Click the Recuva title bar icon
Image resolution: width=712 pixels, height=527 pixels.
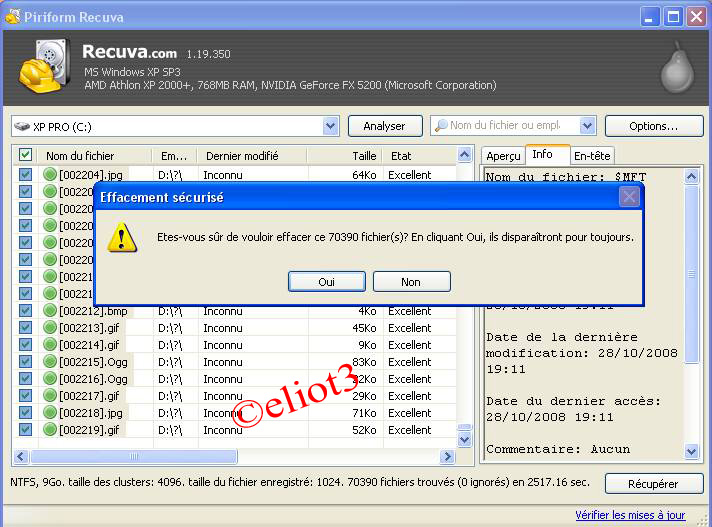[x=13, y=16]
